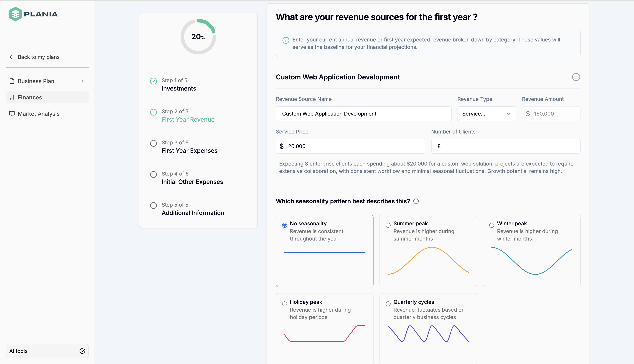Click the Market Analysis book icon
This screenshot has height=364, width=634.
[x=12, y=114]
